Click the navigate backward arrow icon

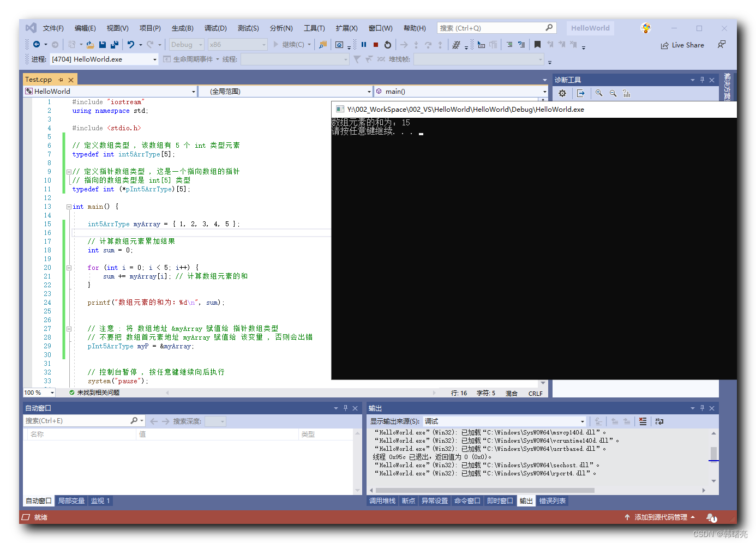point(37,45)
